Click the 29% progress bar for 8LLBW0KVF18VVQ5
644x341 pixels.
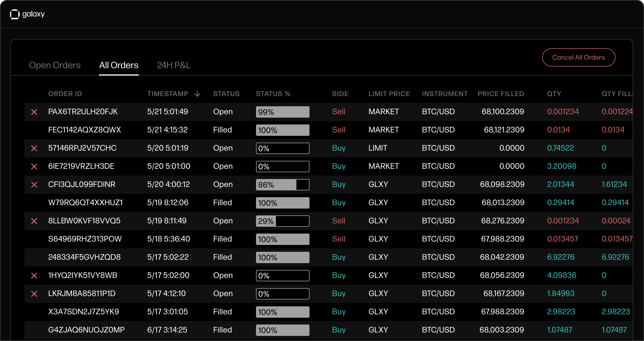pyautogui.click(x=283, y=221)
